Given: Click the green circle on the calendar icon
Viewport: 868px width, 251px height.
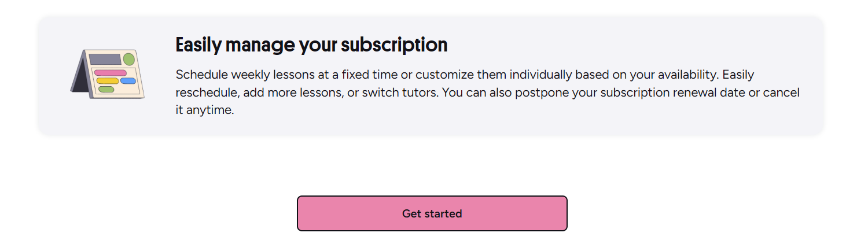Looking at the screenshot, I should pyautogui.click(x=129, y=59).
